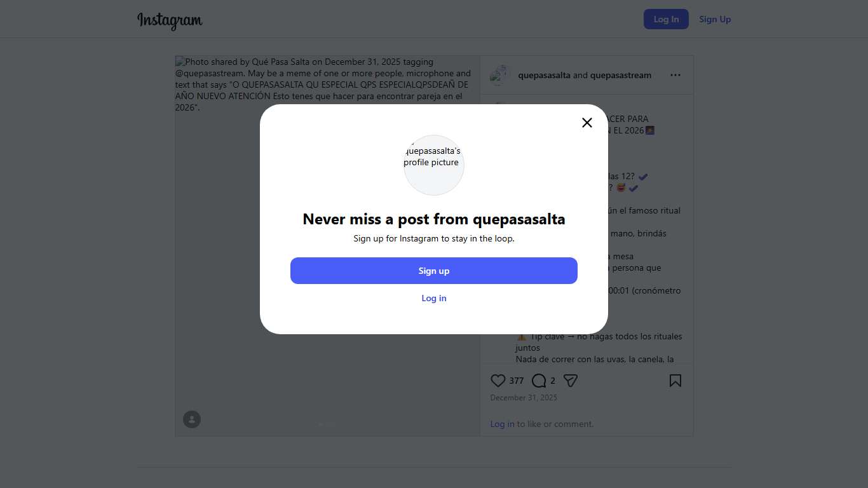This screenshot has height=488, width=868.
Task: Like the post with the heart icon
Action: [x=498, y=381]
